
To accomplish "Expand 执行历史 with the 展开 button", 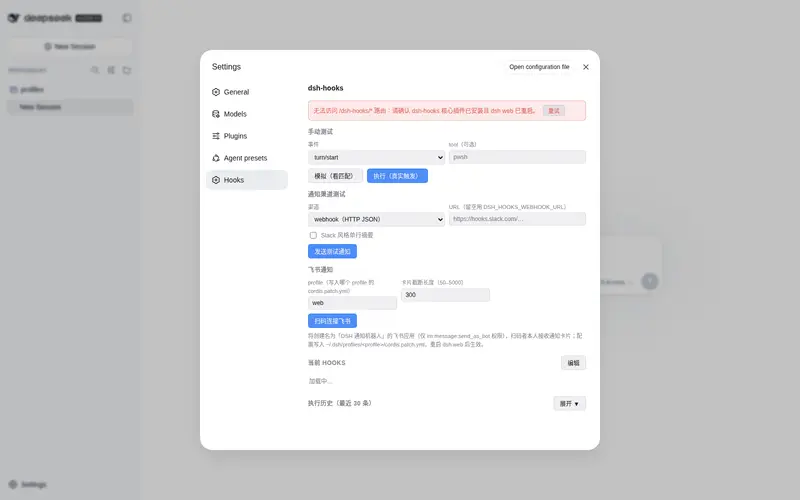I will click(x=569, y=404).
